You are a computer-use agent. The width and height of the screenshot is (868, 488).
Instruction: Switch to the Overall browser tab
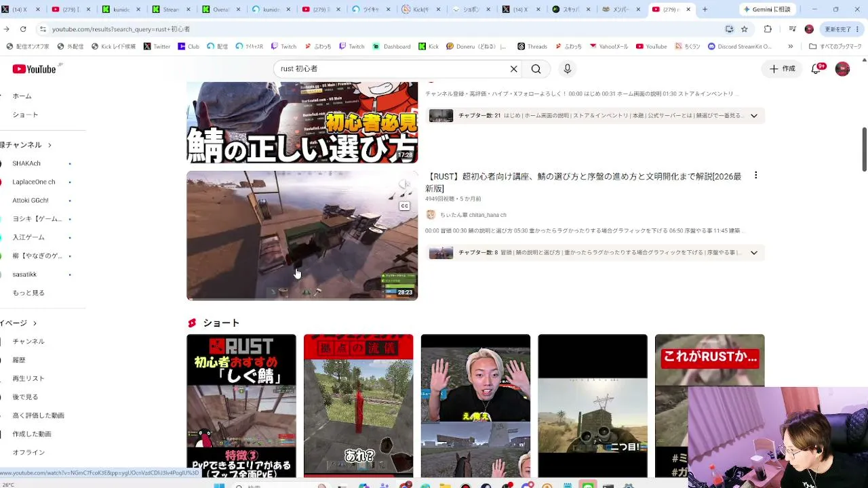(222, 9)
